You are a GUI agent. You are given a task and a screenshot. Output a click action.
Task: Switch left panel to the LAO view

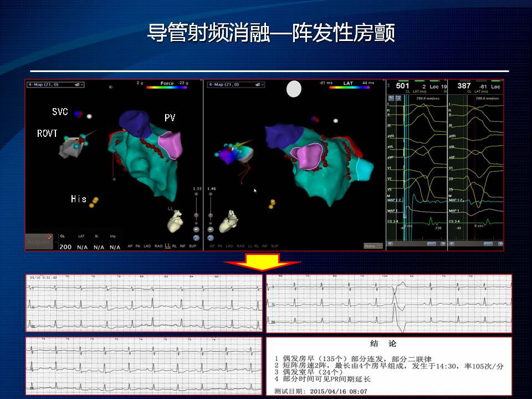point(148,245)
